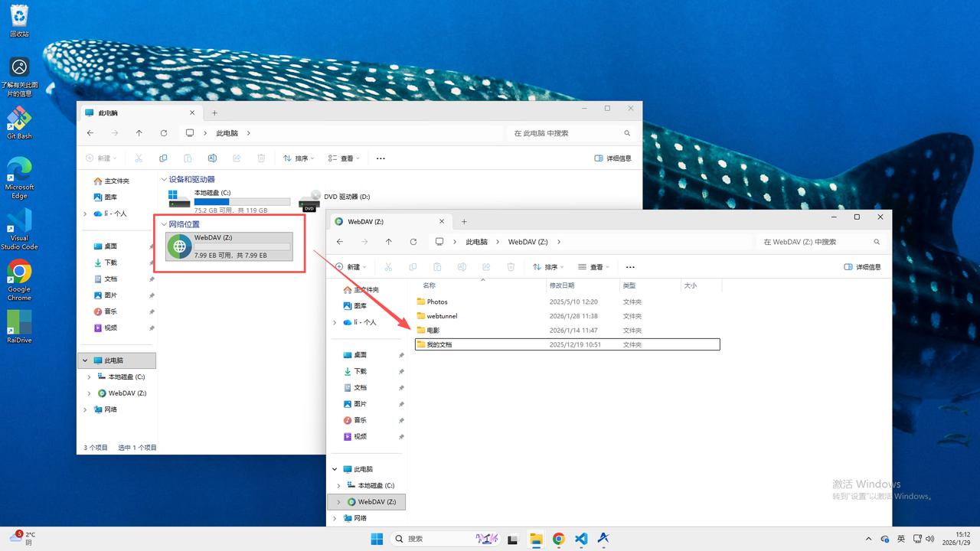Expand 网络 in the 此电脑 window sidebar
980x551 pixels.
[x=84, y=409]
